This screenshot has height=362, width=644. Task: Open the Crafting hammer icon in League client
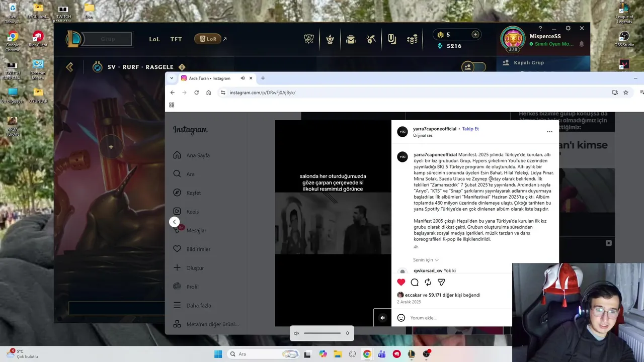(371, 39)
